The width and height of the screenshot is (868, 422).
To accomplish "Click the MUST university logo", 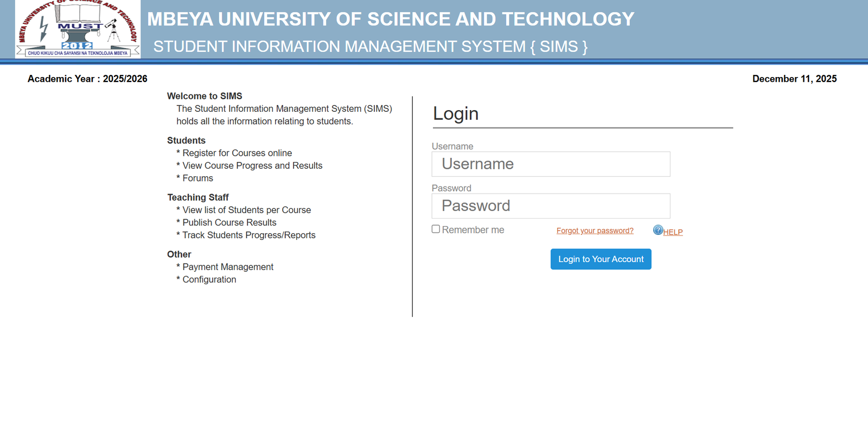I will [x=78, y=29].
